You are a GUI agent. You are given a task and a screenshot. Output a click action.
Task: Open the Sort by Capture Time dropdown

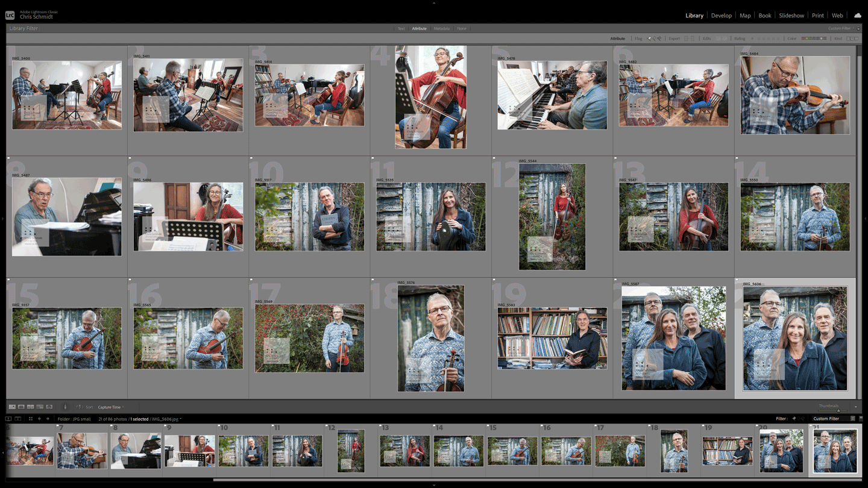(110, 407)
